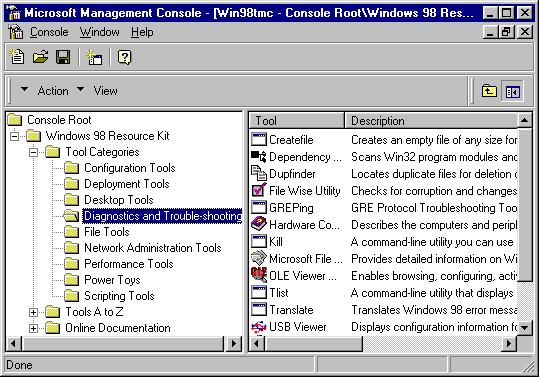Sort by the Description column header

[431, 121]
